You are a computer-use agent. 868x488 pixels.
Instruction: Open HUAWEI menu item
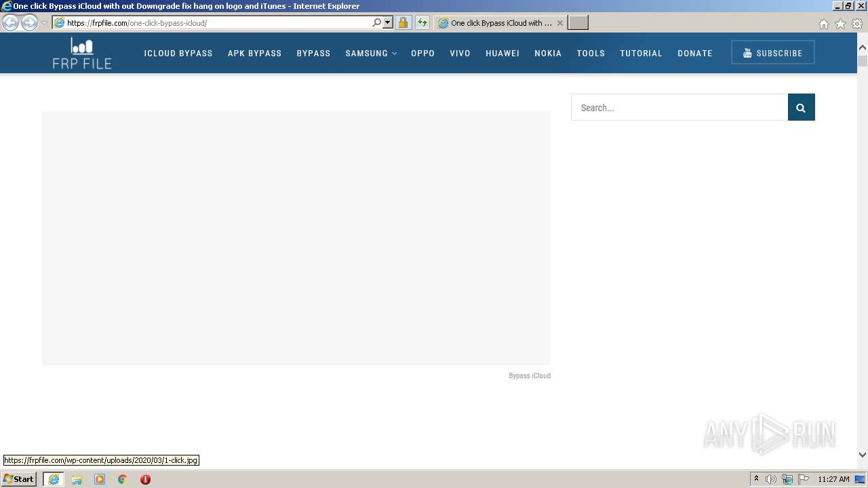[502, 53]
